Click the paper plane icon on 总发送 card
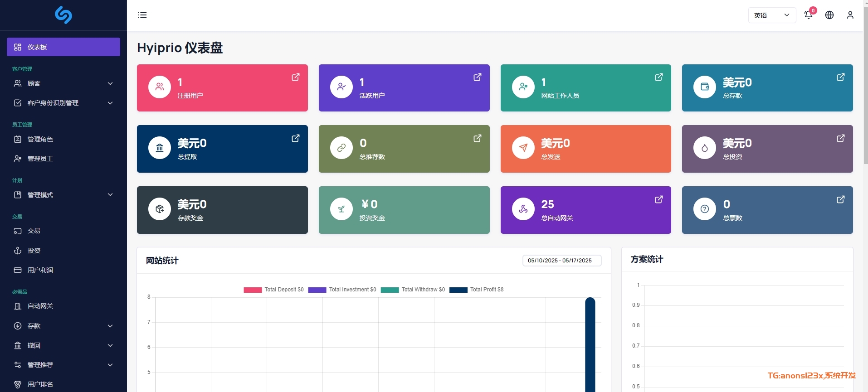Viewport: 868px width, 392px height. click(523, 148)
